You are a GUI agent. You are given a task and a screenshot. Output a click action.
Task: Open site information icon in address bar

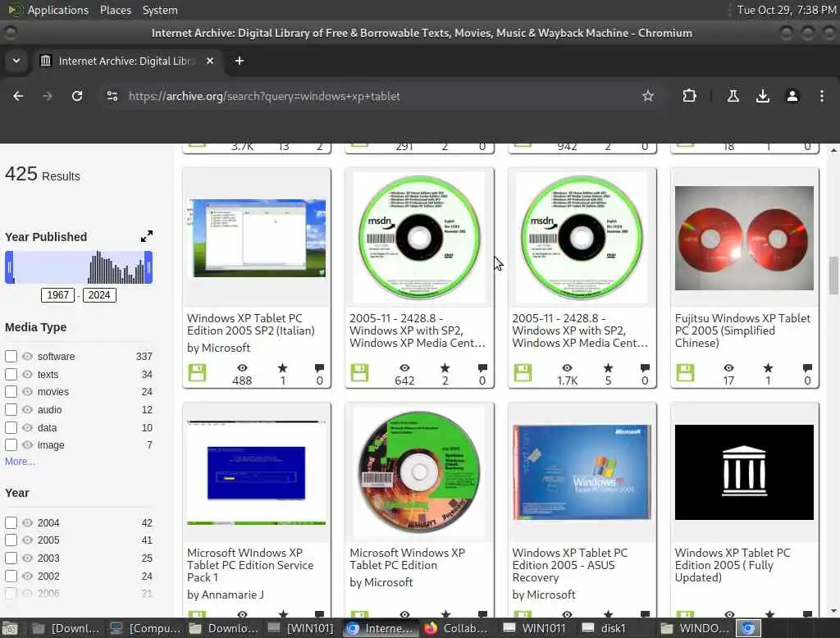112,96
